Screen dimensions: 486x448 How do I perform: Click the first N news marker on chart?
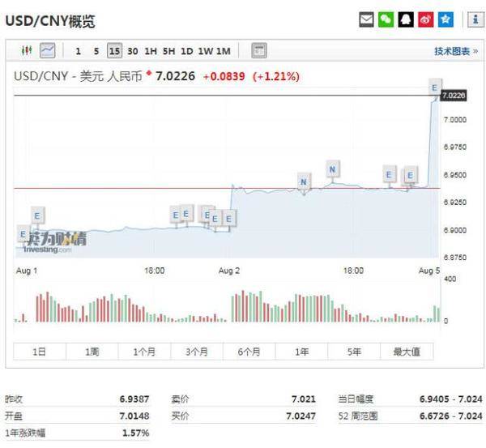(304, 181)
